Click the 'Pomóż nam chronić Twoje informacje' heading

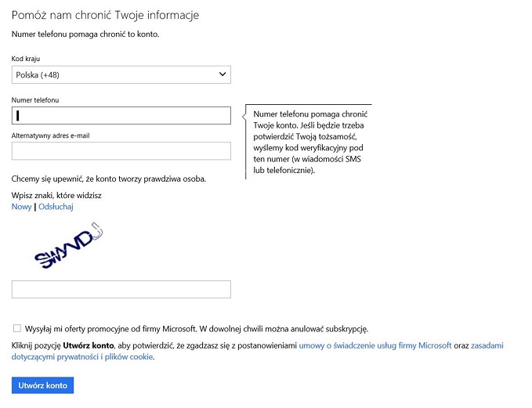[105, 16]
